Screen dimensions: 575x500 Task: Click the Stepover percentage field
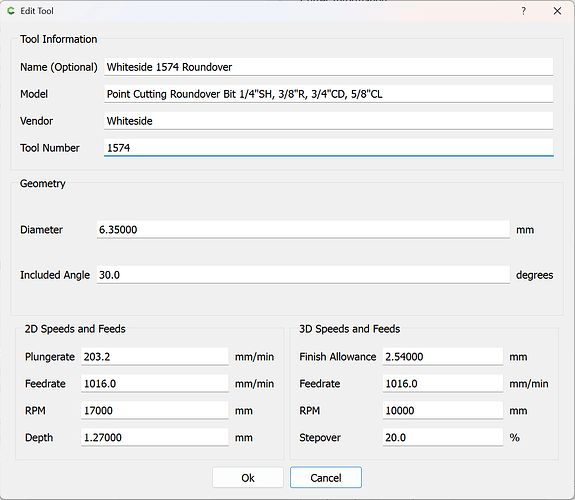(443, 437)
